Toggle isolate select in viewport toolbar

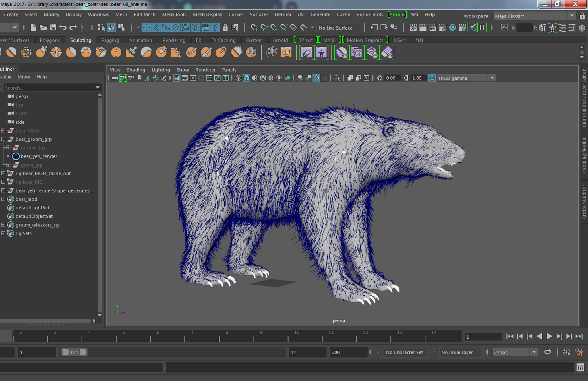click(x=337, y=78)
